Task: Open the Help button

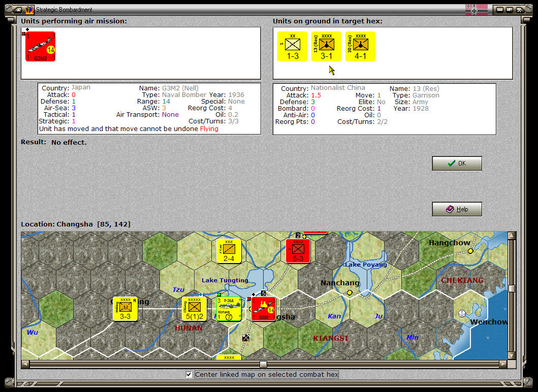Action: (457, 209)
